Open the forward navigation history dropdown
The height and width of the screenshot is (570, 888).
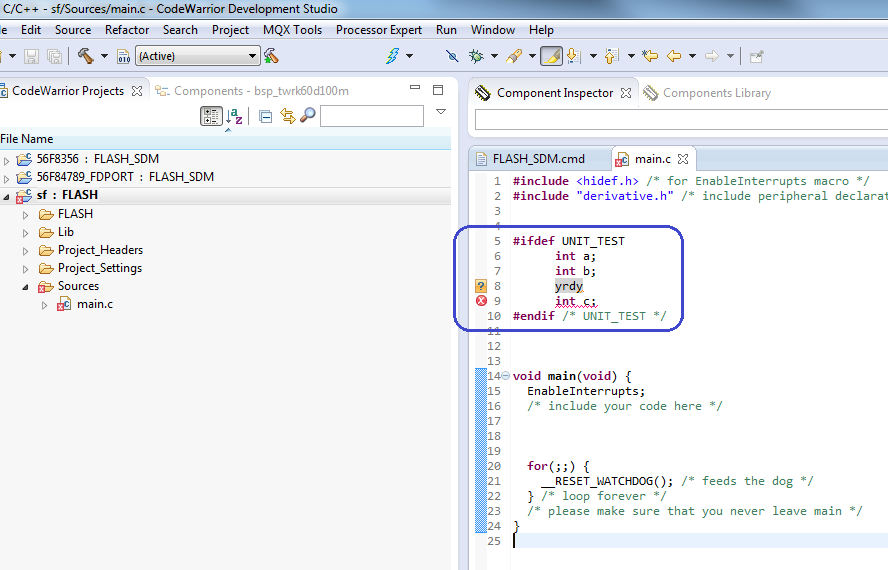(x=730, y=56)
